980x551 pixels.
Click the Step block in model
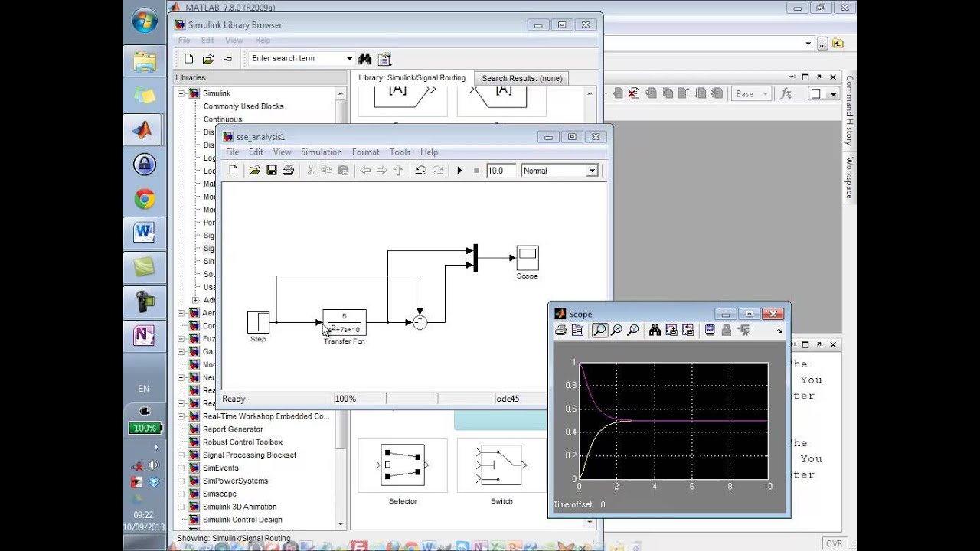pyautogui.click(x=258, y=322)
